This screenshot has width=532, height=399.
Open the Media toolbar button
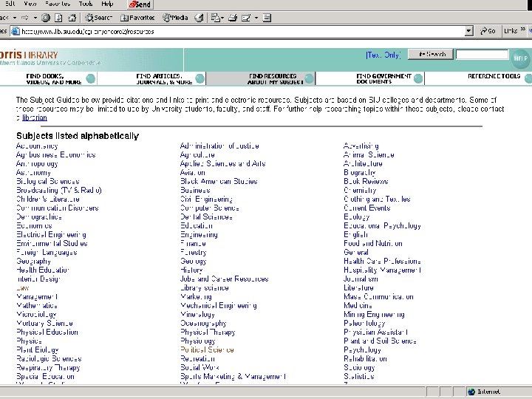pyautogui.click(x=175, y=18)
